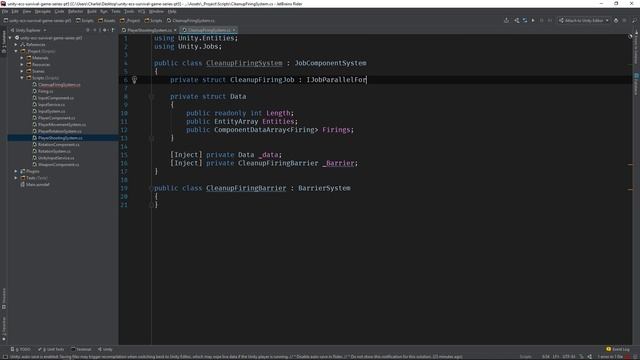The image size is (640, 360).
Task: Select WeaponComponent.cs in the explorer tree
Action: coord(58,164)
